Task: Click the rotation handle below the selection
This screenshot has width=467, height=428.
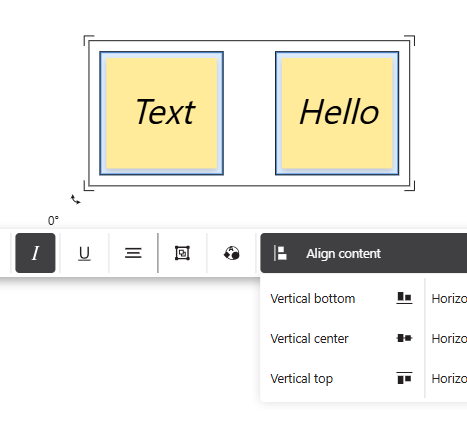Action: coord(76,199)
